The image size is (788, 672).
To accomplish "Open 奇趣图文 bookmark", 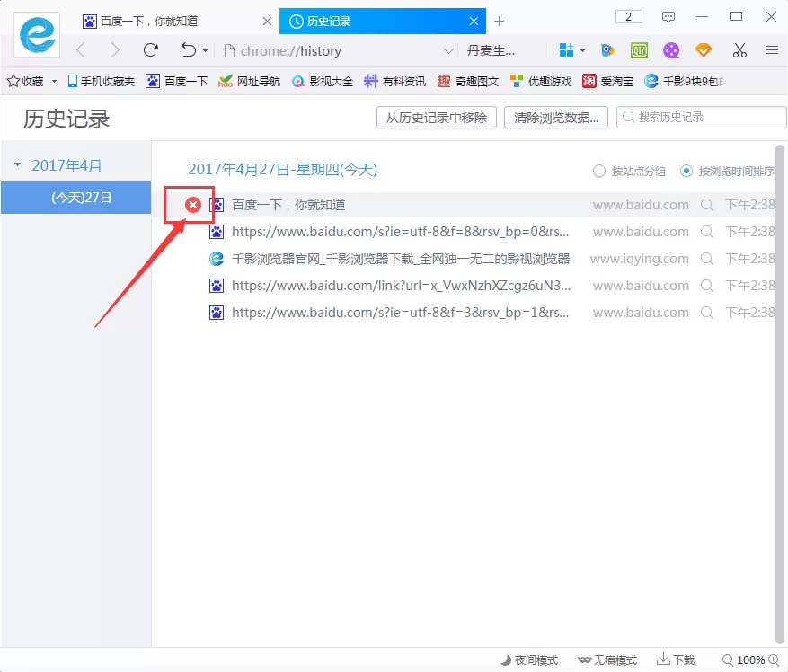I will [468, 81].
